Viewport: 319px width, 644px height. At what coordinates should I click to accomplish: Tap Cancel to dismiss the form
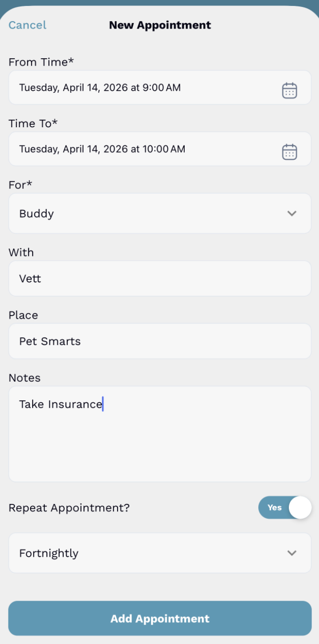(27, 25)
